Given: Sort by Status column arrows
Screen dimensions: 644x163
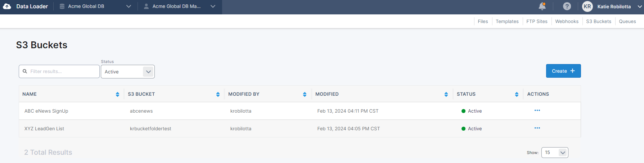Looking at the screenshot, I should (x=517, y=94).
